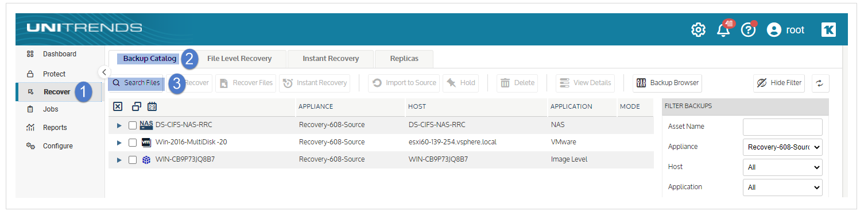Click the VMware vm asset icon
Image resolution: width=868 pixels, height=222 pixels.
146,142
